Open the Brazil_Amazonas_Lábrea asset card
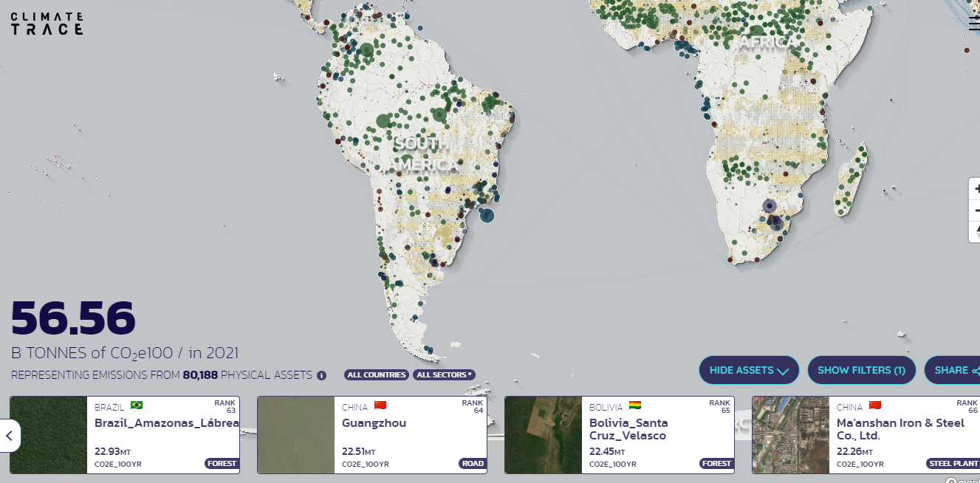 coord(166,423)
